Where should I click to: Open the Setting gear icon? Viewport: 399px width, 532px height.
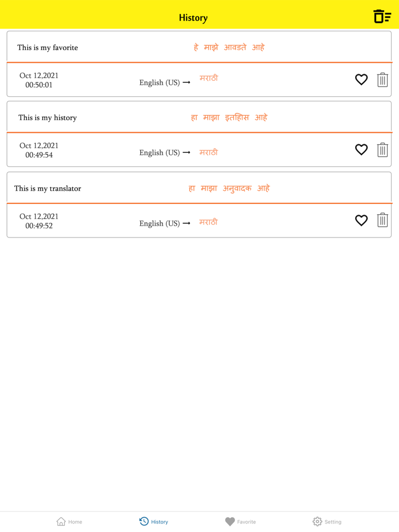pos(317,521)
